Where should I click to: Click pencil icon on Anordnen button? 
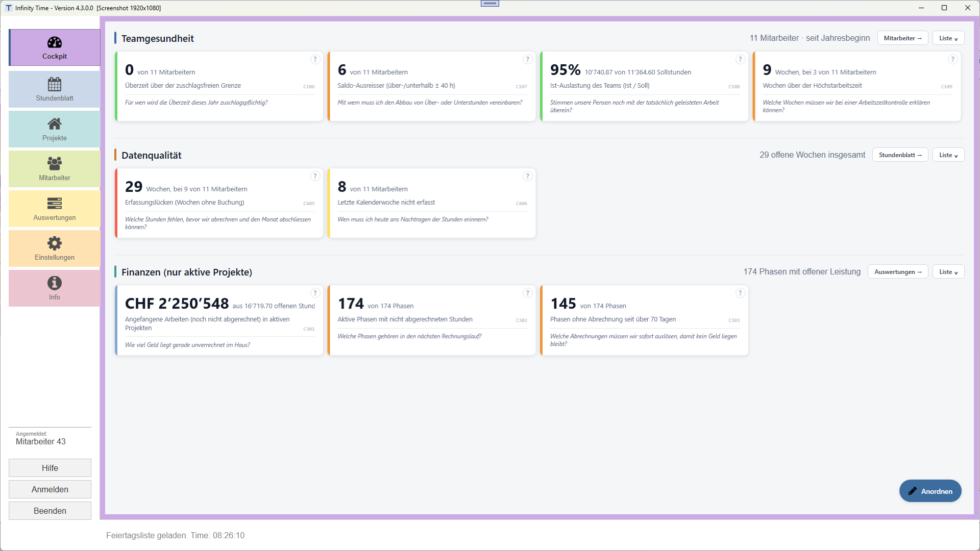pyautogui.click(x=913, y=491)
